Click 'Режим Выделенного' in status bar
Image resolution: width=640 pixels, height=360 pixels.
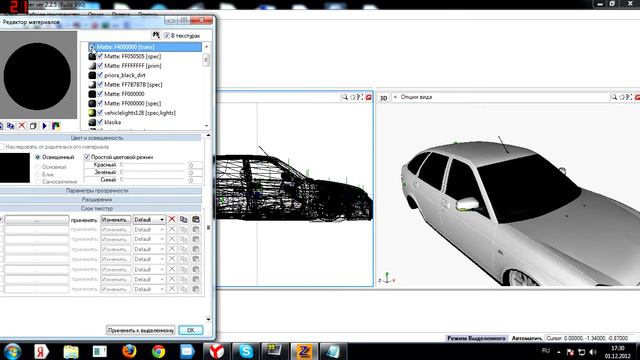pyautogui.click(x=476, y=338)
